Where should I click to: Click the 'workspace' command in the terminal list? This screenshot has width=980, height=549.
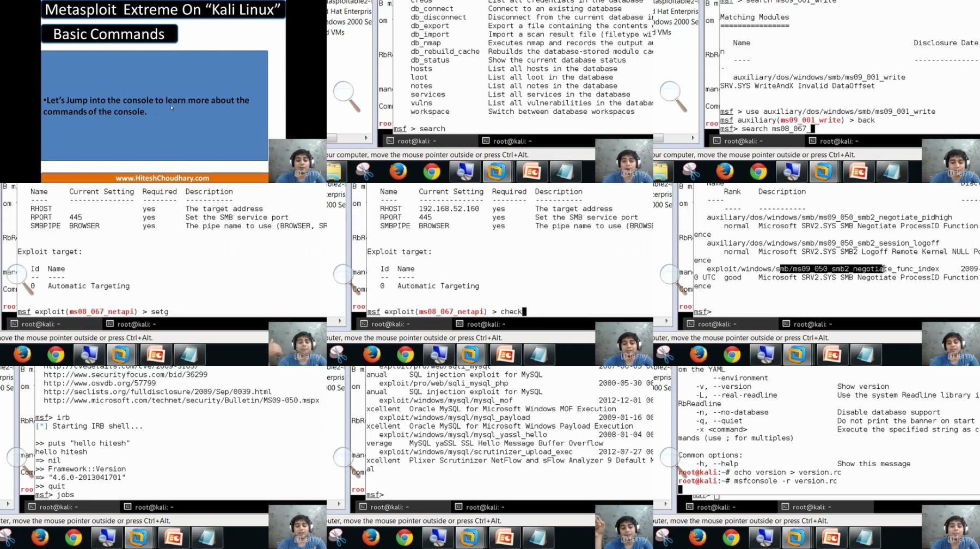pyautogui.click(x=430, y=112)
